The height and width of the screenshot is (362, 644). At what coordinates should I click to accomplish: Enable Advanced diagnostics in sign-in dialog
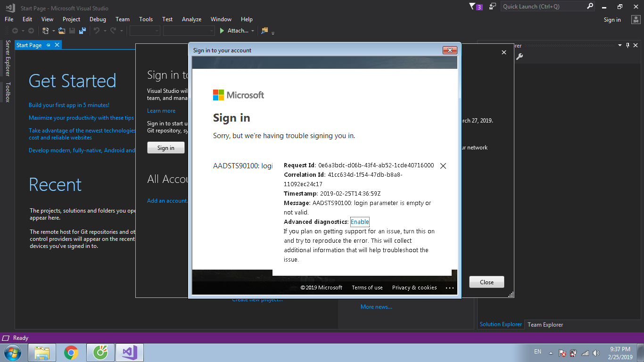[360, 222]
